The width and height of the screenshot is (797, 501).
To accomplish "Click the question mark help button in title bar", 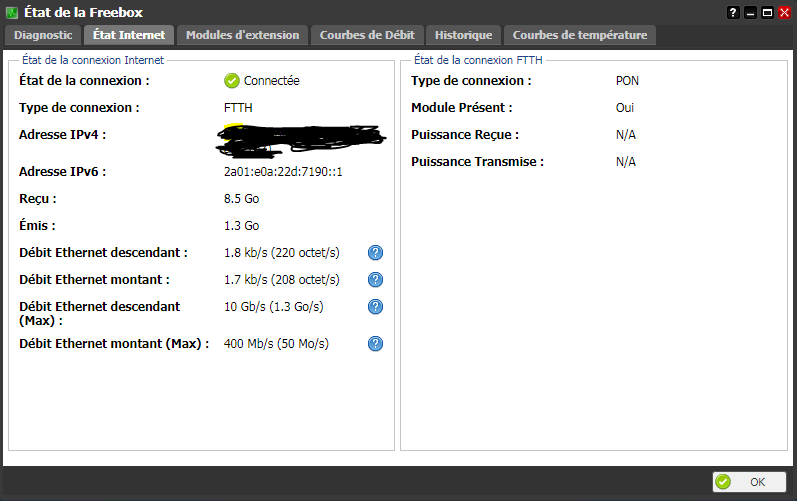I will (733, 13).
